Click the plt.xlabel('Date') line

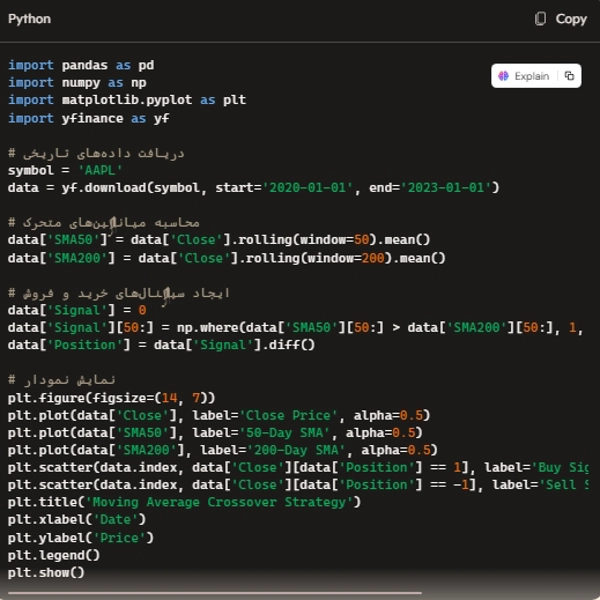tap(76, 519)
